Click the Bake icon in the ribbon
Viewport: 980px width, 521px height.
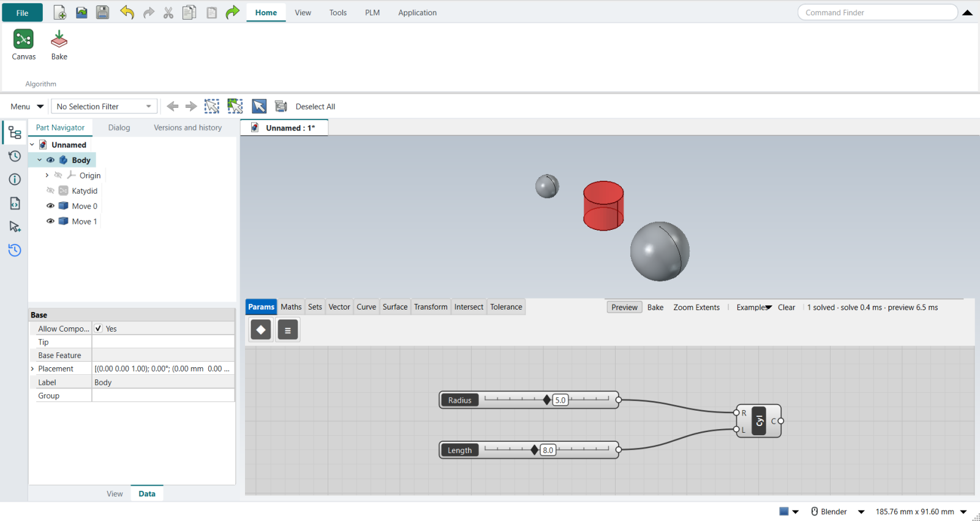59,45
